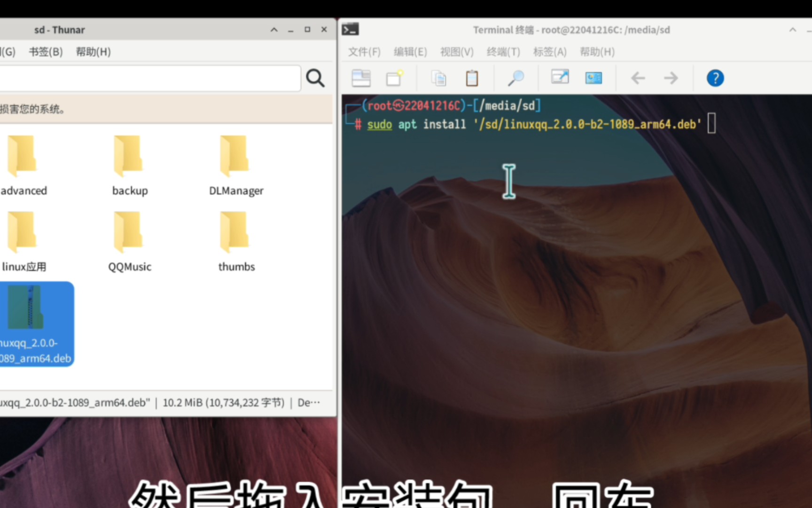The height and width of the screenshot is (508, 812).
Task: Roll up the Thunar window with up-arrow button
Action: (274, 30)
